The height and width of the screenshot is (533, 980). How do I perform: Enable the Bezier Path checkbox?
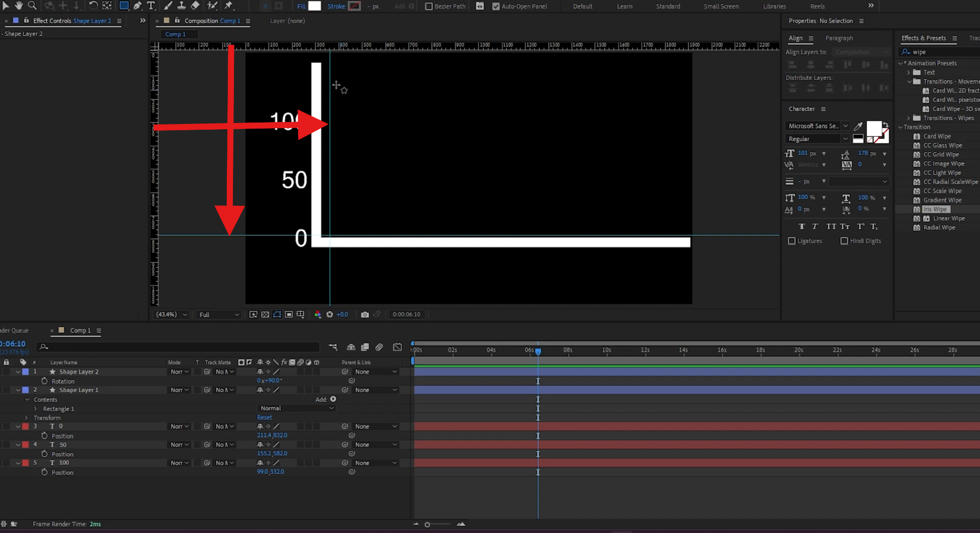click(x=429, y=6)
